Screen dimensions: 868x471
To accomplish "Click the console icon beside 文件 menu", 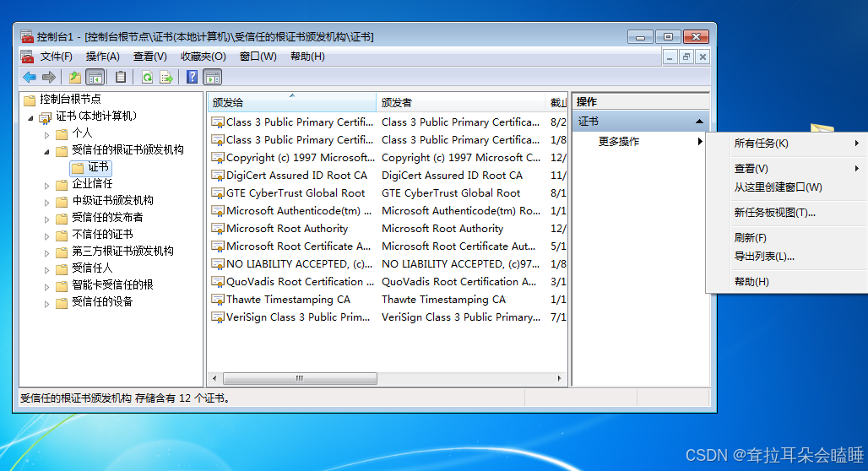I will 26,57.
